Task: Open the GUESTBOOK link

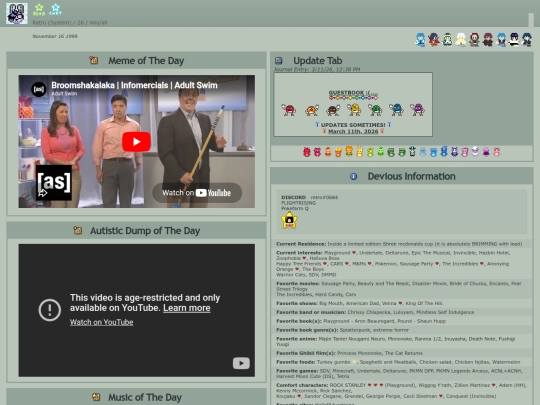Action: (353, 93)
